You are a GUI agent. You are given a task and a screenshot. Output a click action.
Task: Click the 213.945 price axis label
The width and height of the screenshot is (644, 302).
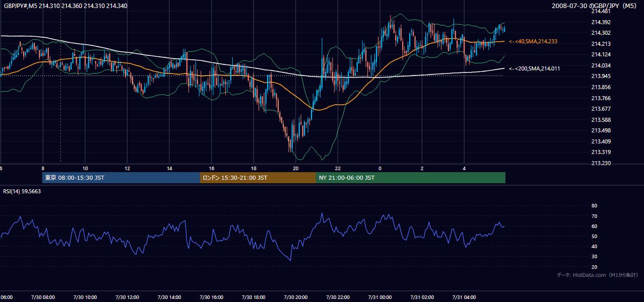(x=601, y=76)
